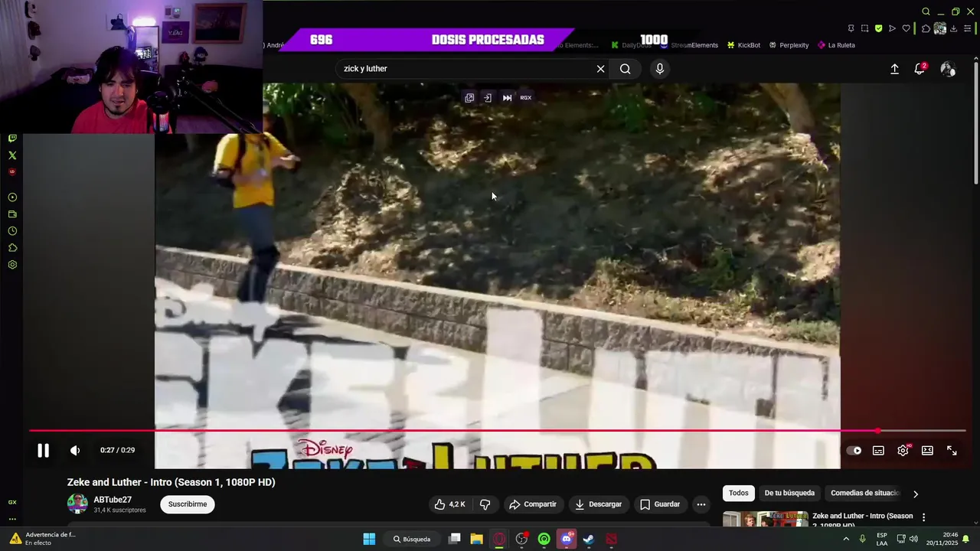
Task: Open video player settings gear
Action: point(903,451)
